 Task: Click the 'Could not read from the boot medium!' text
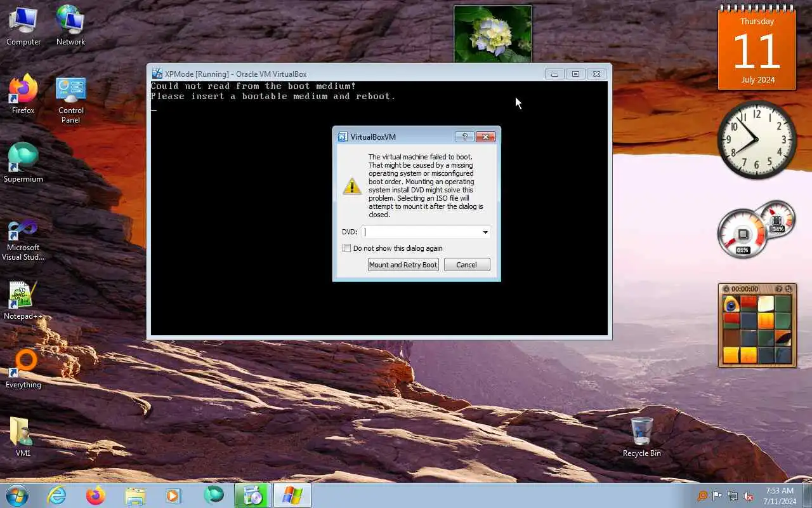point(253,86)
